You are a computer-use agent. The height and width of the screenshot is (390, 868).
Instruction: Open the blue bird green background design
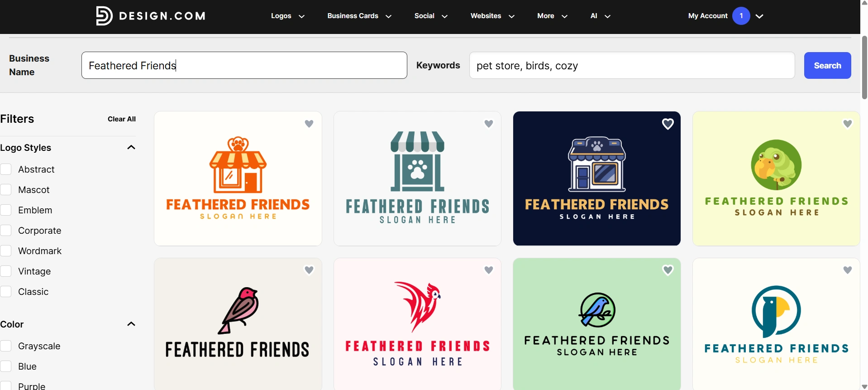[597, 324]
